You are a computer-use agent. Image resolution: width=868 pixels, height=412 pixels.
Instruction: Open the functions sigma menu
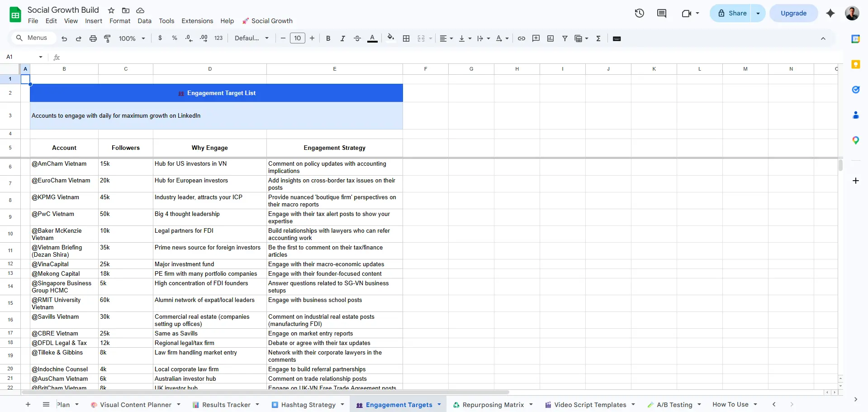click(x=598, y=38)
